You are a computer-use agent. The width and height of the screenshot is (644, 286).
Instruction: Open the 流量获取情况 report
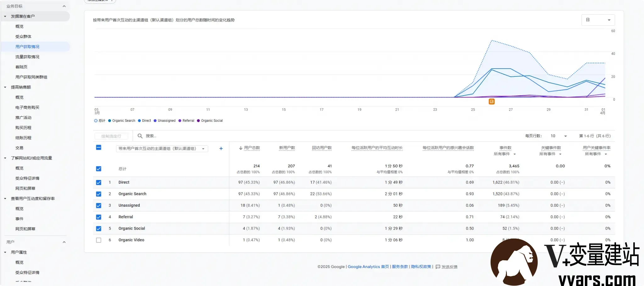pos(27,57)
